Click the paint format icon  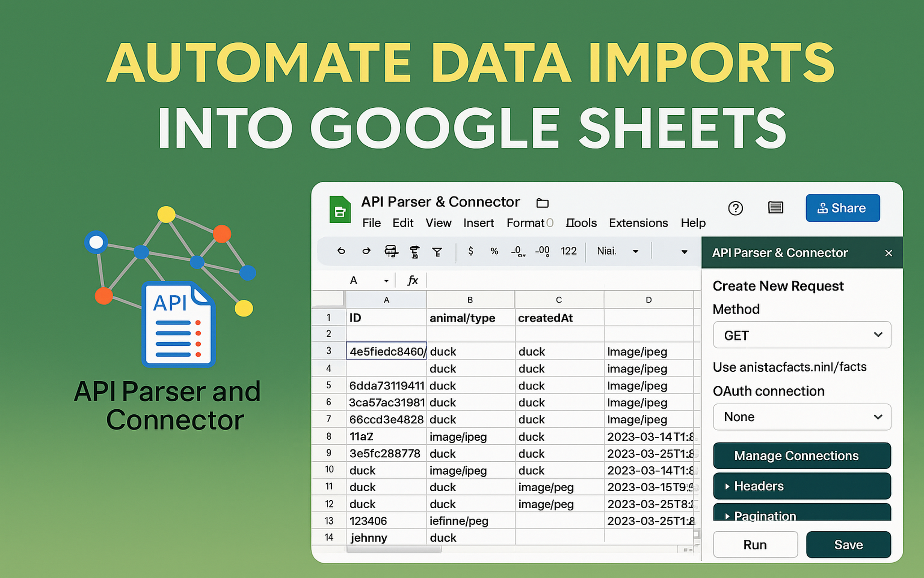(x=414, y=252)
